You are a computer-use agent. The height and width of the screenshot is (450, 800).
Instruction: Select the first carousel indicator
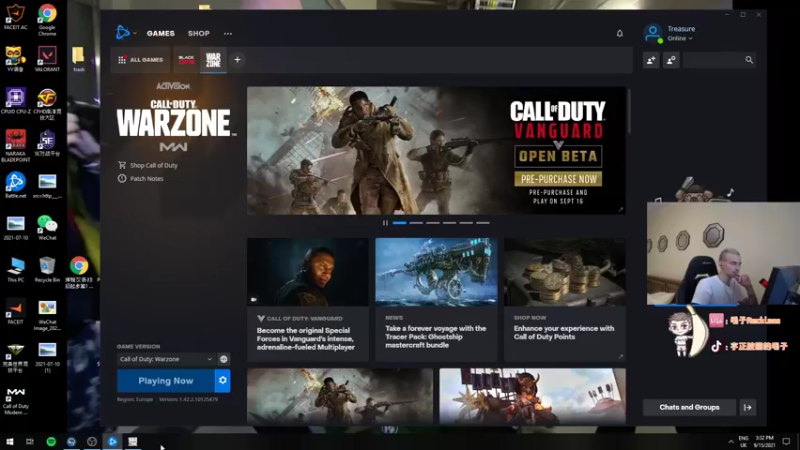pos(399,223)
